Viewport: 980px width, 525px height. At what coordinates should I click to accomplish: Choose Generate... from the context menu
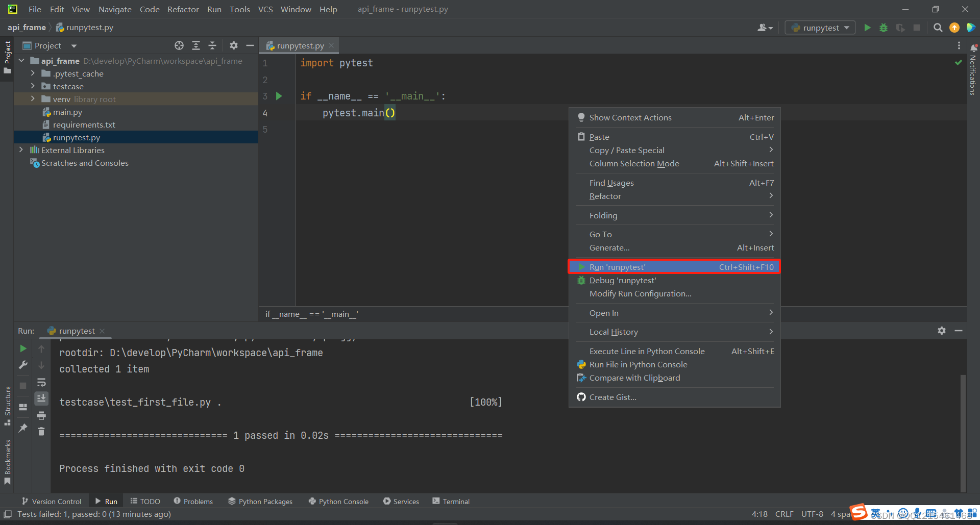point(675,247)
